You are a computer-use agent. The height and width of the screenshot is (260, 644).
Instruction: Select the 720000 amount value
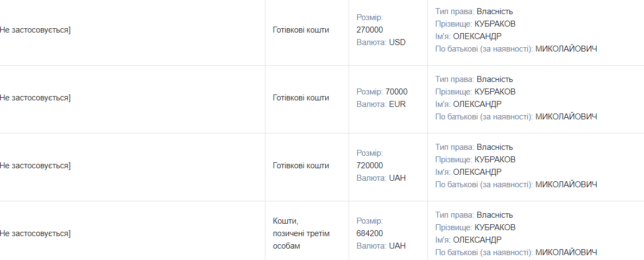pos(370,166)
